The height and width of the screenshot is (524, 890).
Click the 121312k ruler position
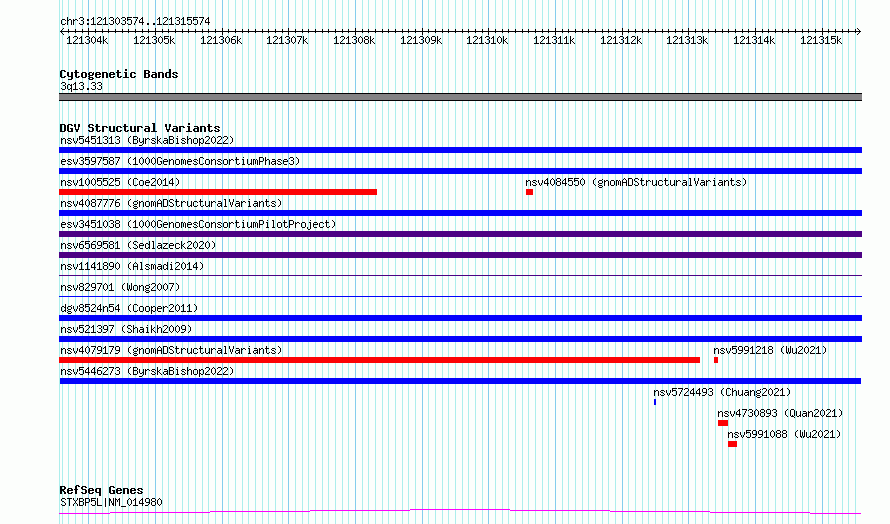[x=621, y=40]
